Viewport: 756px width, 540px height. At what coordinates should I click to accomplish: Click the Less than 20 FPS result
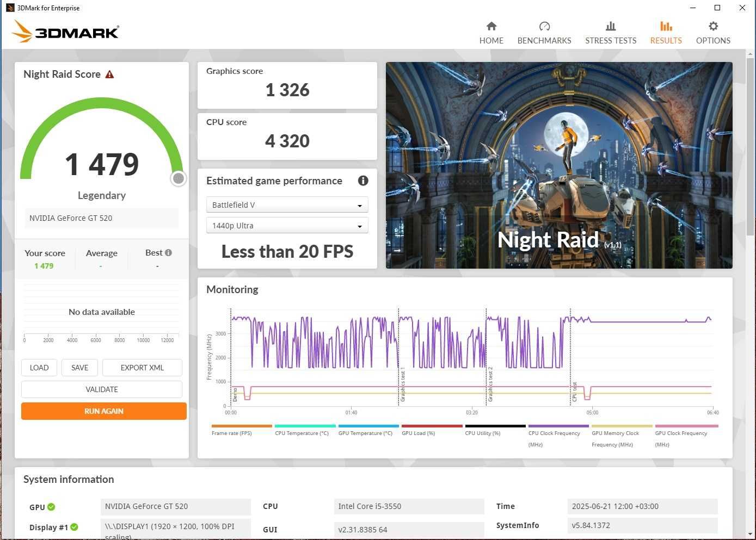287,251
